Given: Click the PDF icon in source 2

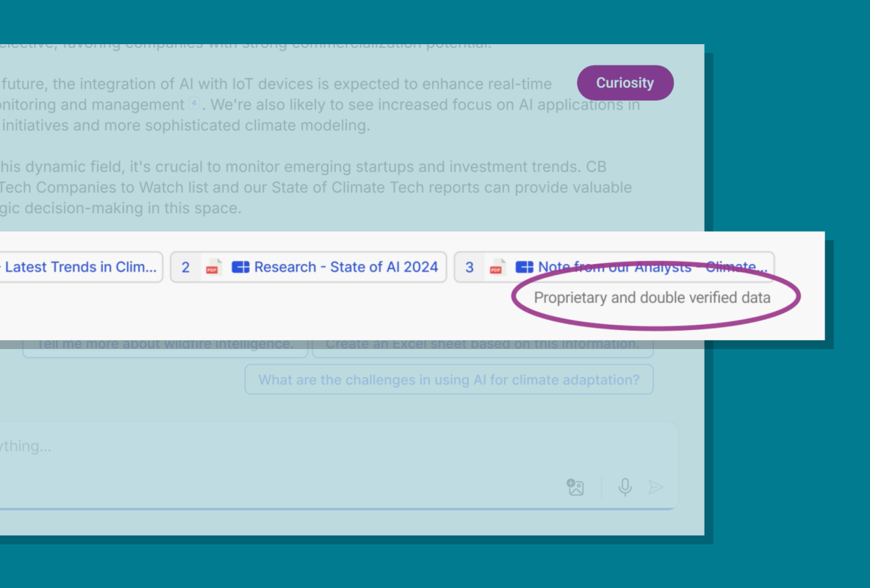Looking at the screenshot, I should [214, 268].
